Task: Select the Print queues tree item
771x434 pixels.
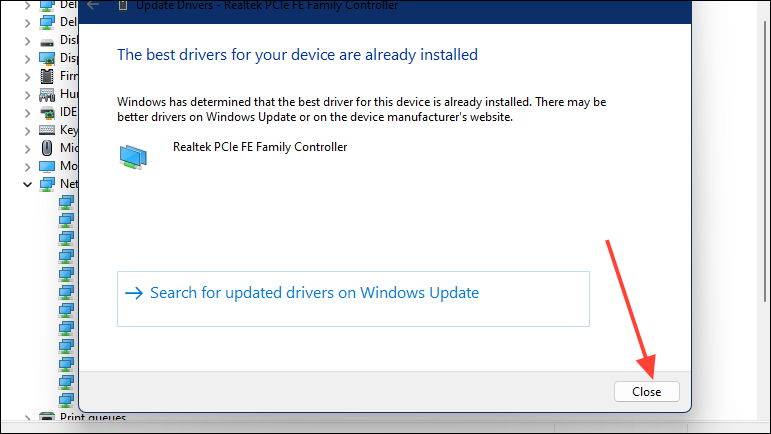Action: [92, 417]
